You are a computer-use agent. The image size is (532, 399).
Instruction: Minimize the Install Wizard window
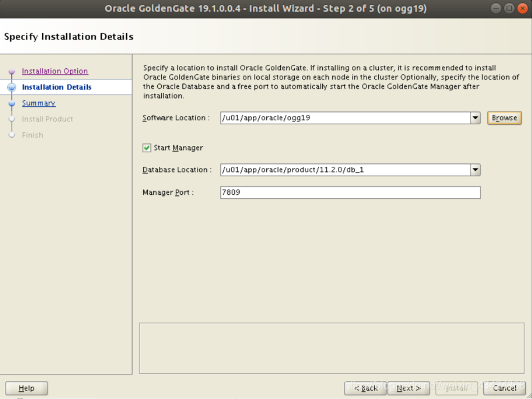tap(496, 8)
